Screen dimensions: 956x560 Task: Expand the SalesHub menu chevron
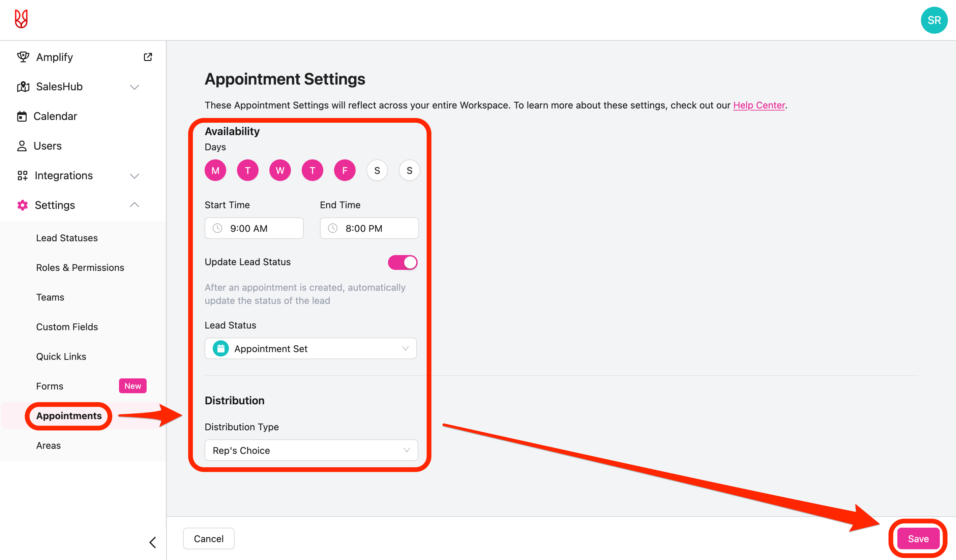(x=134, y=87)
